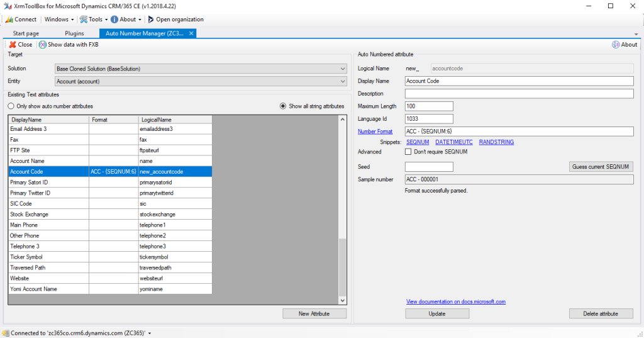The image size is (644, 338).
Task: Insert the DATETIMEUTC snippet link
Action: [454, 142]
